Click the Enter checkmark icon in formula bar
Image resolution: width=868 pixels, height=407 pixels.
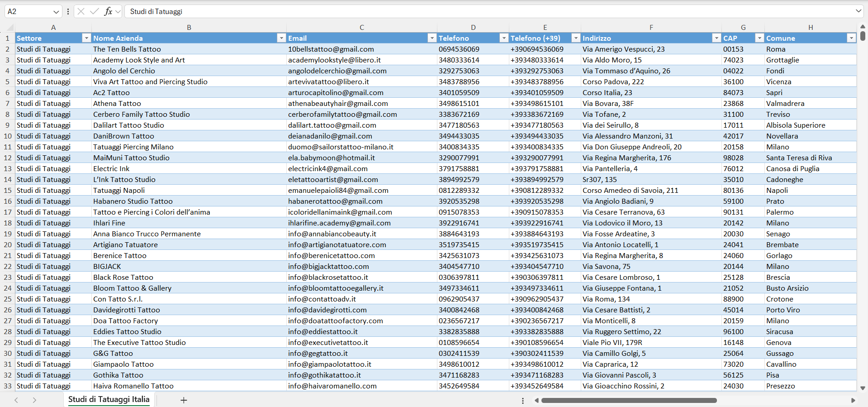94,11
